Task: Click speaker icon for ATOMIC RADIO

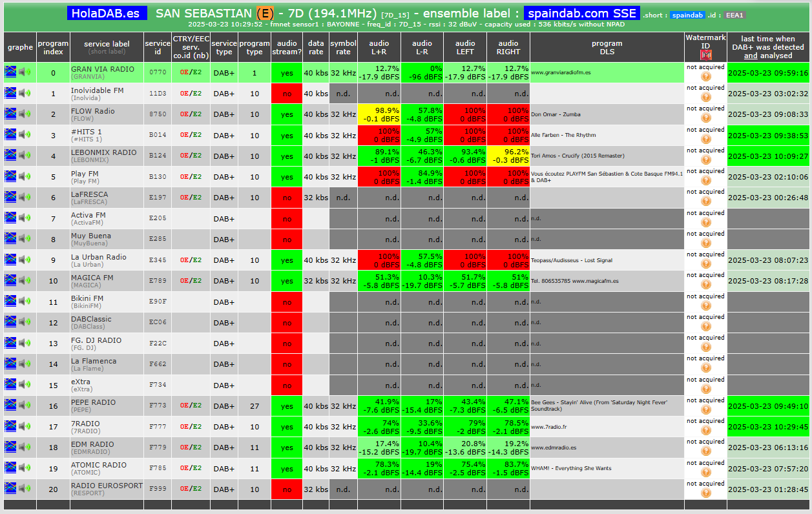Action: click(25, 468)
